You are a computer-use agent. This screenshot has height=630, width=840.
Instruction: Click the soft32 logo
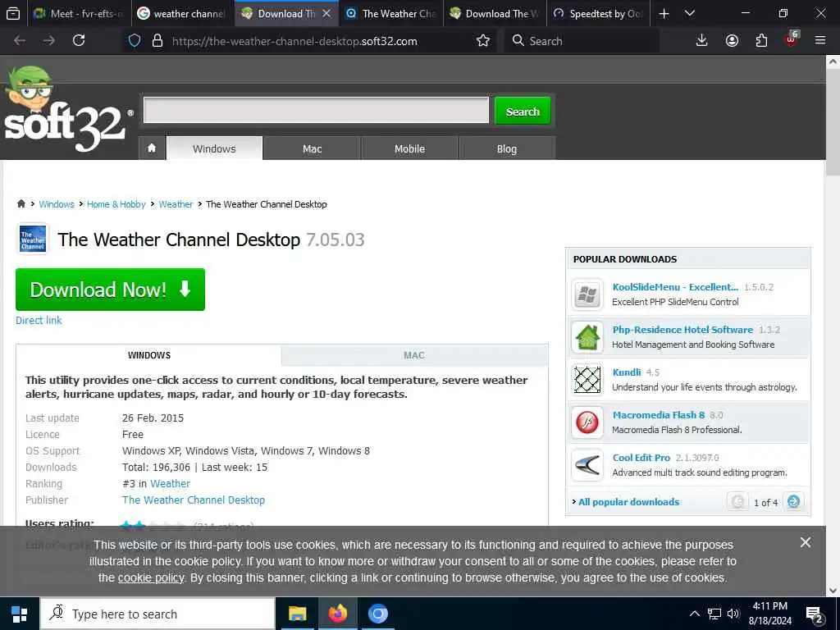click(x=69, y=110)
